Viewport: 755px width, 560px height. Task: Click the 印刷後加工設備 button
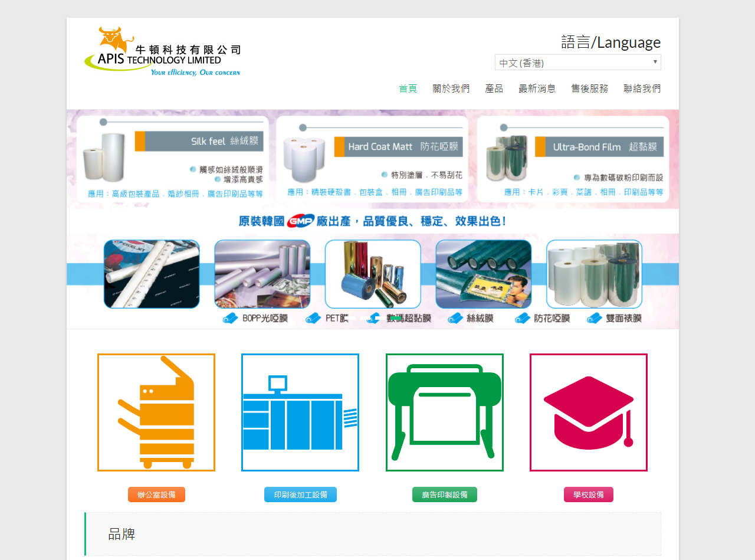300,494
